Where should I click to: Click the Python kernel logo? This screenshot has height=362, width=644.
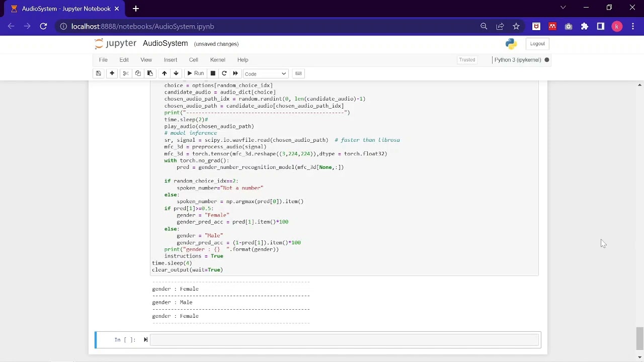pyautogui.click(x=511, y=44)
